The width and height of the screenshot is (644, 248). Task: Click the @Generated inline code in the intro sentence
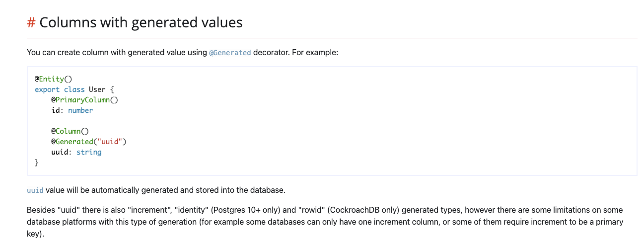coord(230,52)
